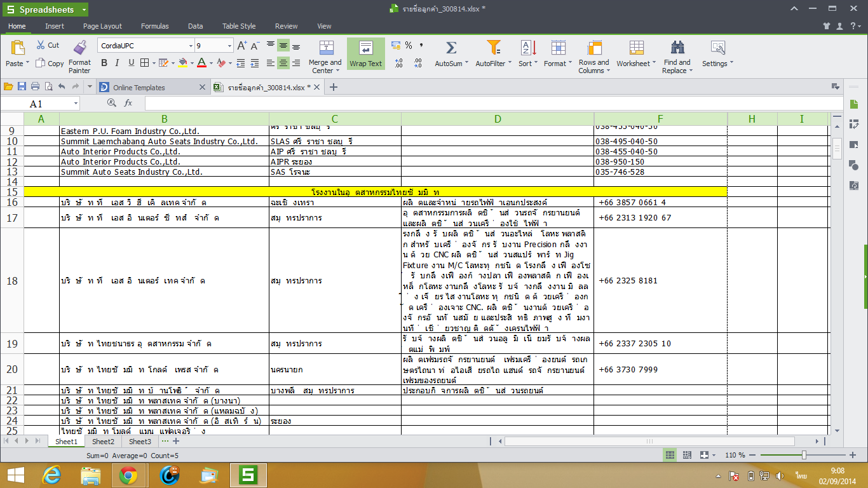
Task: Expand the quick access toolbar customize arrow
Action: (90, 86)
